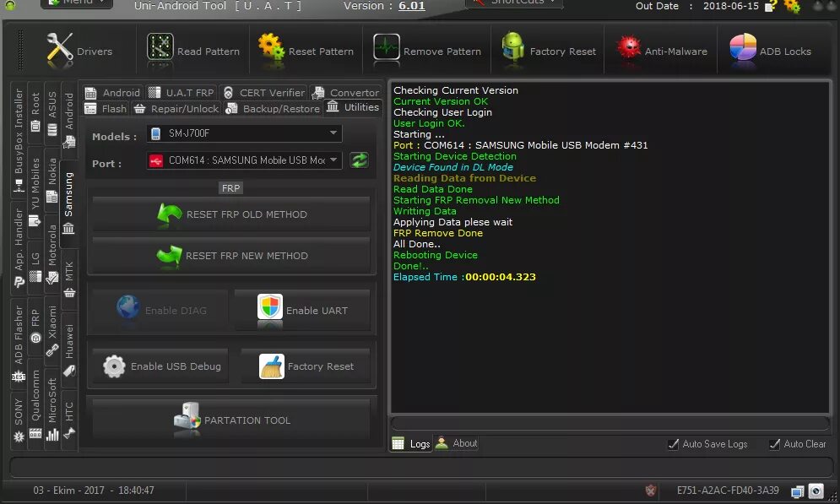This screenshot has height=504, width=840.
Task: Choose Remove Pattern in the toolbar
Action: click(x=427, y=51)
